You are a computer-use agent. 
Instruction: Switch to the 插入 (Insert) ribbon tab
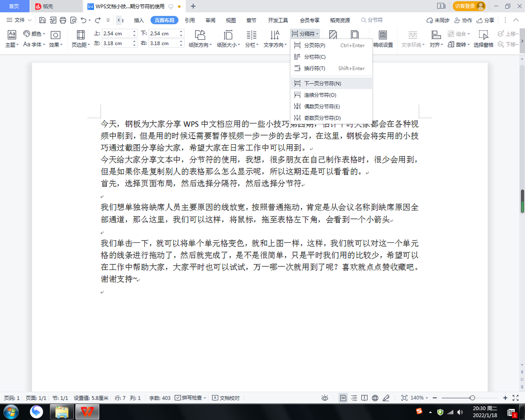click(139, 20)
